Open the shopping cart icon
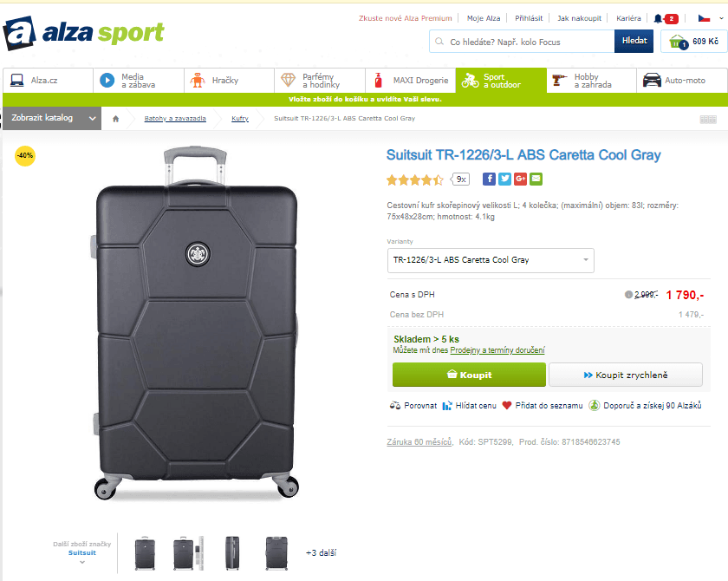 tap(677, 42)
